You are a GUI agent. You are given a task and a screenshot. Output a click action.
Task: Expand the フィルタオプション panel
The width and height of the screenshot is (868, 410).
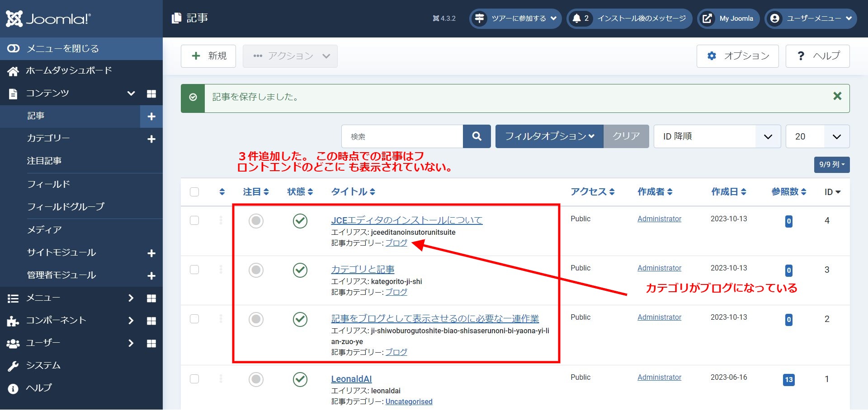tap(549, 136)
